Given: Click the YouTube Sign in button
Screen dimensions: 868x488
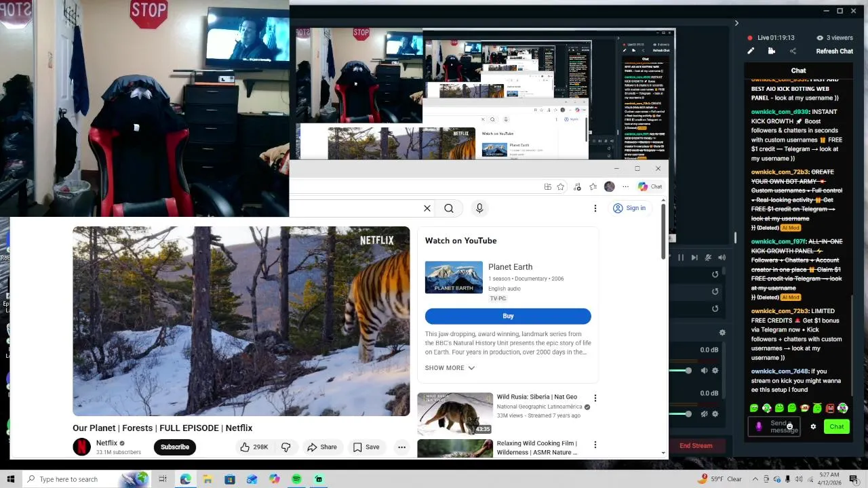Looking at the screenshot, I should [629, 208].
